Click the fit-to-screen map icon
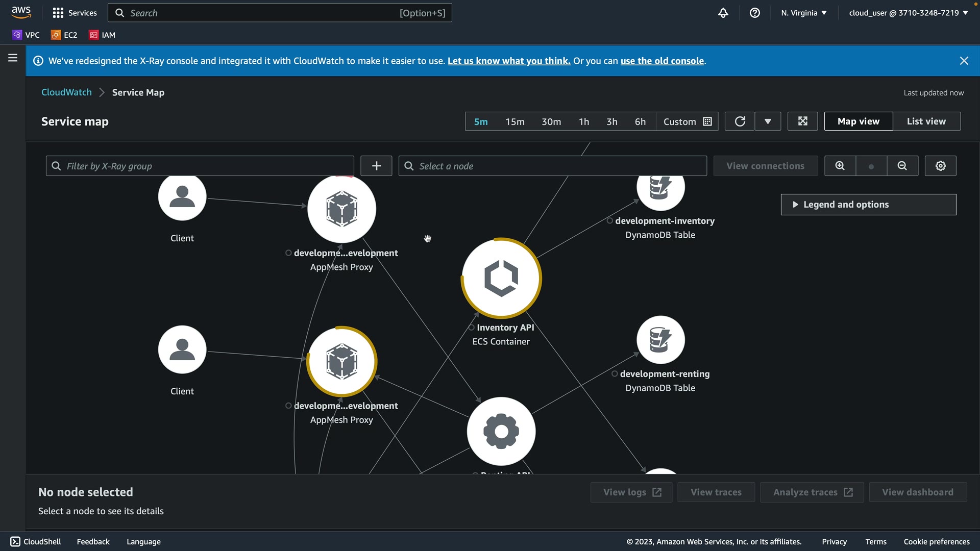Viewport: 980px width, 551px height. (802, 121)
